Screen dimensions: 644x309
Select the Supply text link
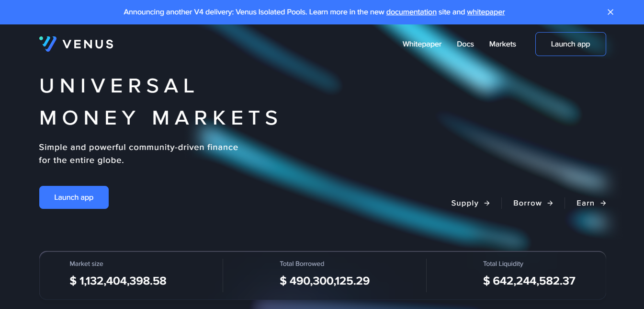(x=464, y=203)
